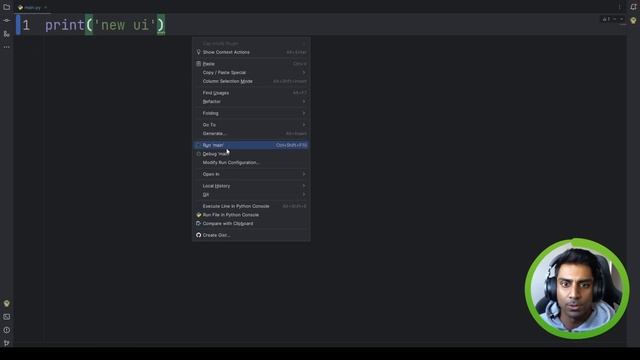Image resolution: width=640 pixels, height=360 pixels.
Task: Click the print keyword in the editor
Action: coord(64,25)
